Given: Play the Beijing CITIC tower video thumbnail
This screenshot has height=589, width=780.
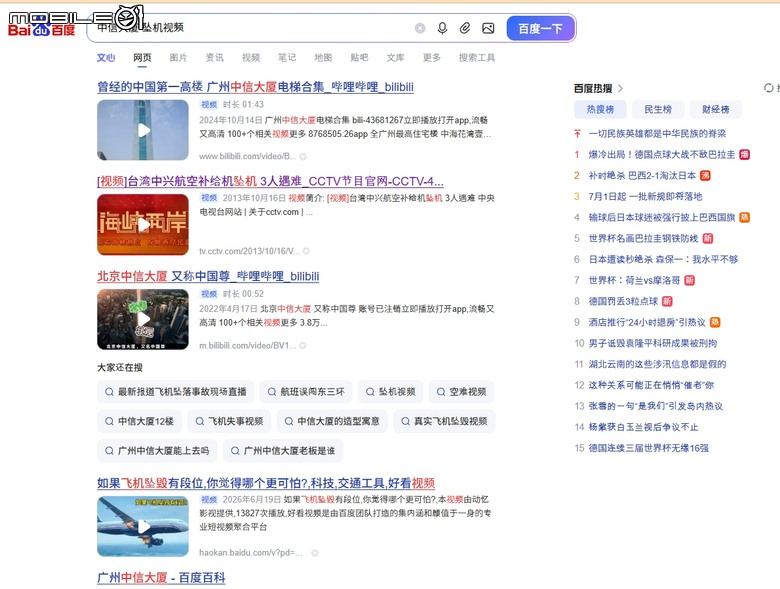Looking at the screenshot, I should (x=143, y=319).
